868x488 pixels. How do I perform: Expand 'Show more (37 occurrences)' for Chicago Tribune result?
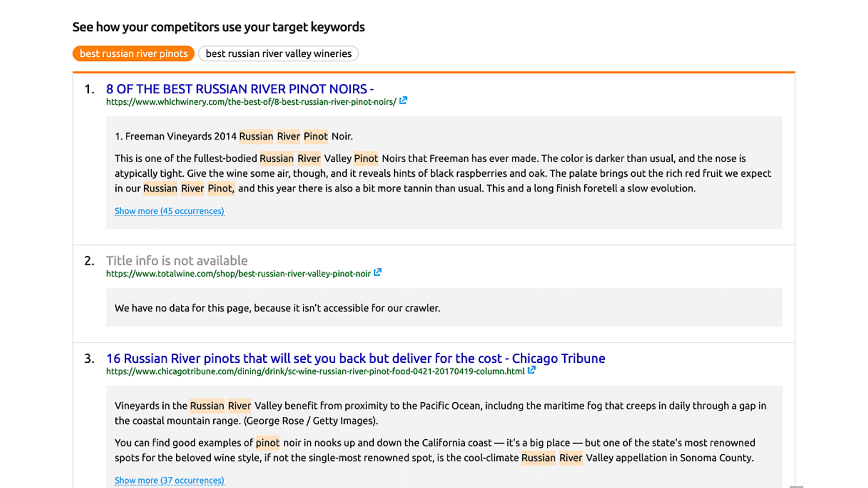[169, 480]
